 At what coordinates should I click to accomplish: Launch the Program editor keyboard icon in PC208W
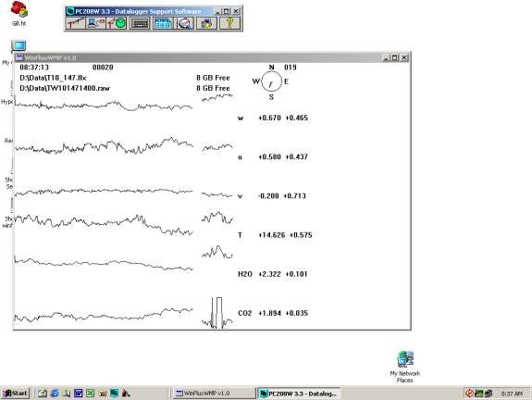click(140, 23)
